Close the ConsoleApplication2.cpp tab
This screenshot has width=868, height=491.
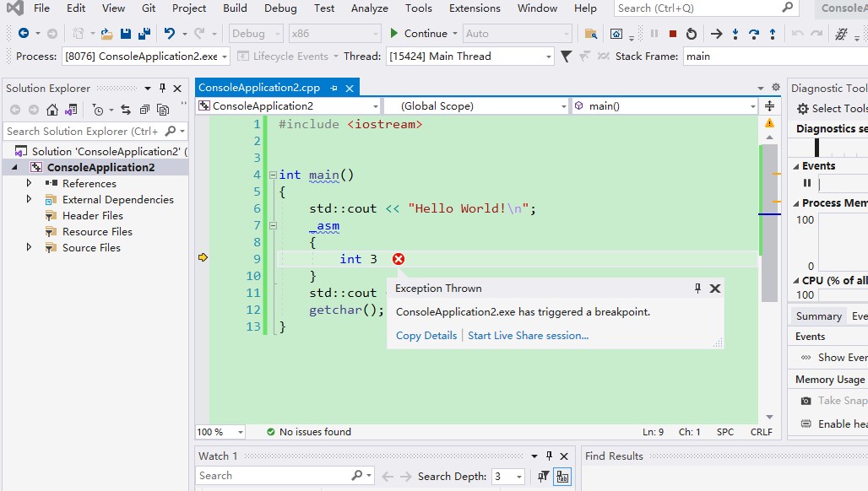tap(350, 88)
